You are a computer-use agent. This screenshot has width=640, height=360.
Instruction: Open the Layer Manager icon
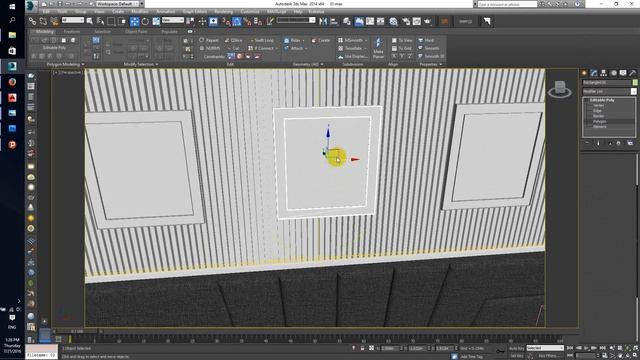pyautogui.click(x=347, y=21)
